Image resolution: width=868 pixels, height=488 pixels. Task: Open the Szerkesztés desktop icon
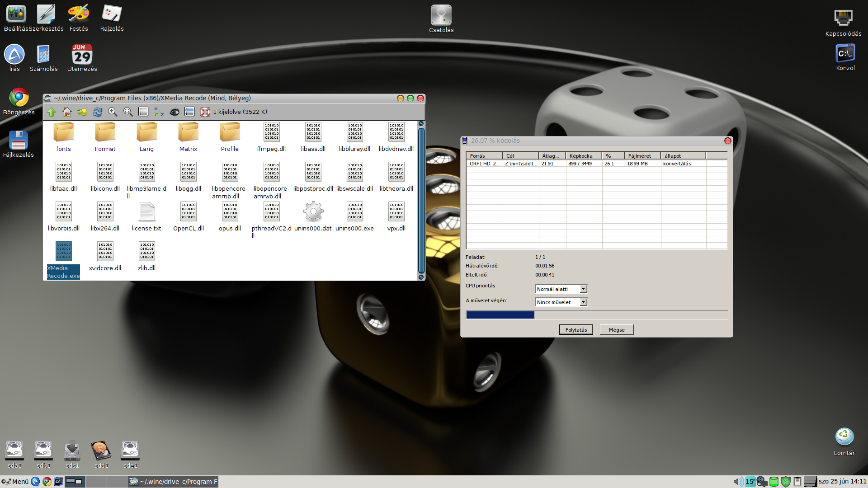click(46, 19)
